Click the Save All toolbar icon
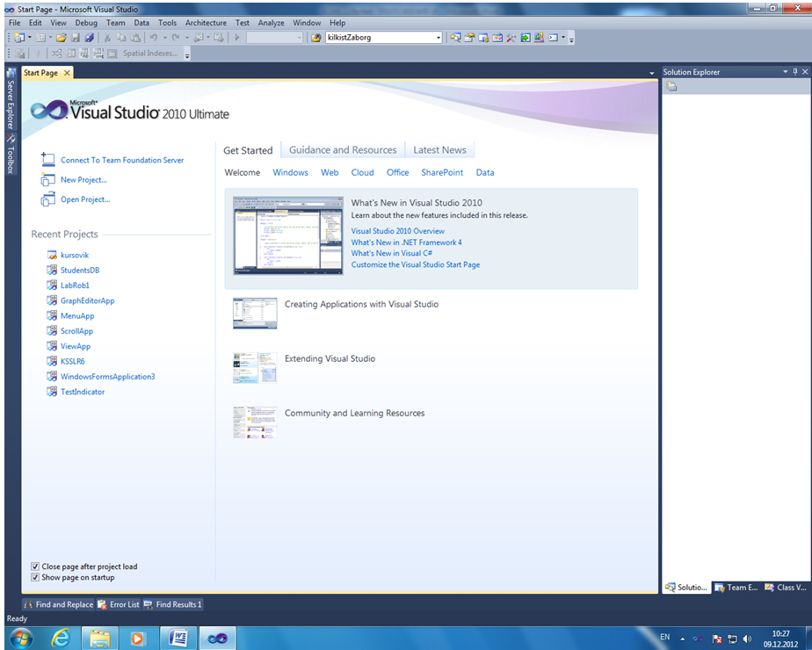812x650 pixels. tap(89, 37)
